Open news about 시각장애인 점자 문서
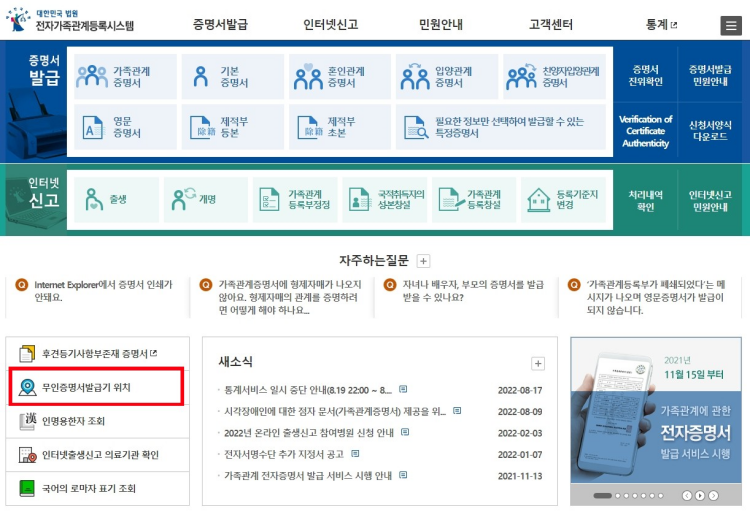This screenshot has height=515, width=750. 335,411
